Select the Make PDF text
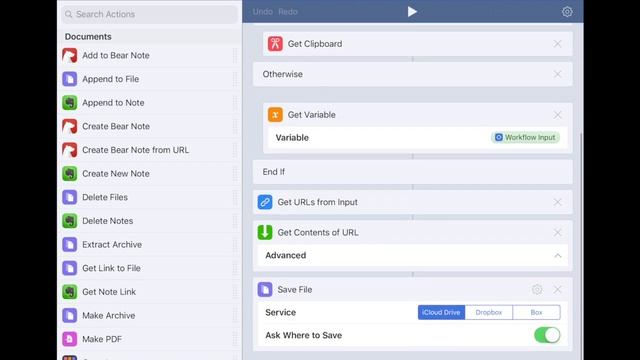The width and height of the screenshot is (640, 360). click(102, 339)
